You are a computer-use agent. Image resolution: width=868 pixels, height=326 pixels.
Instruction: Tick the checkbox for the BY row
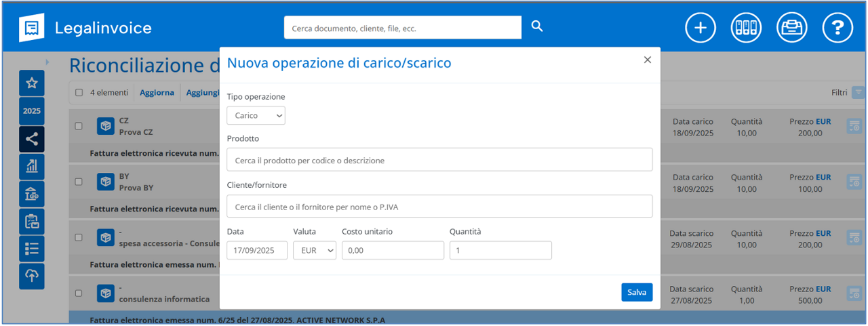click(x=79, y=182)
